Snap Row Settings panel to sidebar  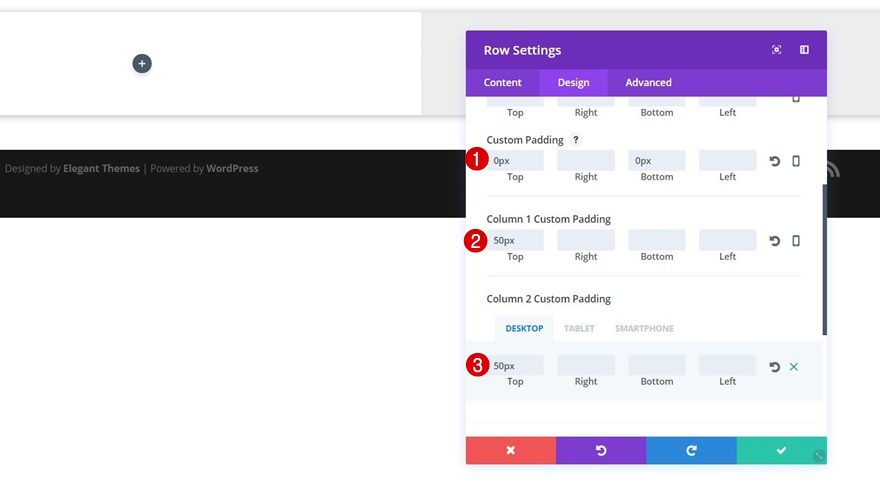(804, 50)
